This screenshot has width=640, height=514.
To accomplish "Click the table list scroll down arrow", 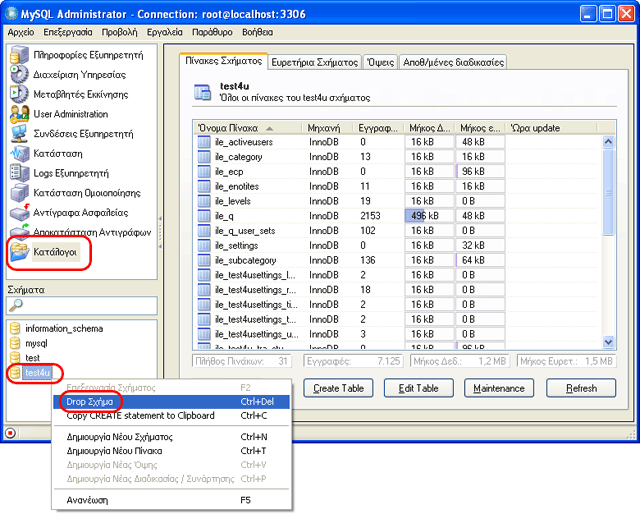I will coord(608,342).
